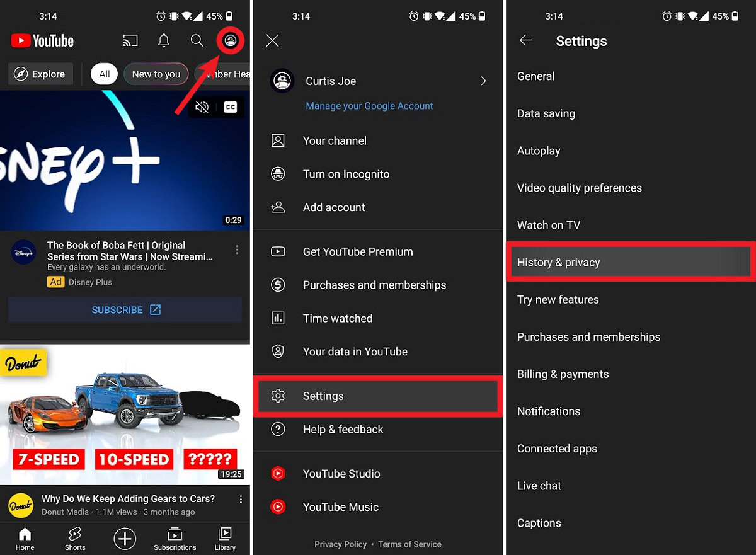Tap the SUBSCRIBE button in the ad
Viewport: 756px width, 555px height.
coord(125,310)
